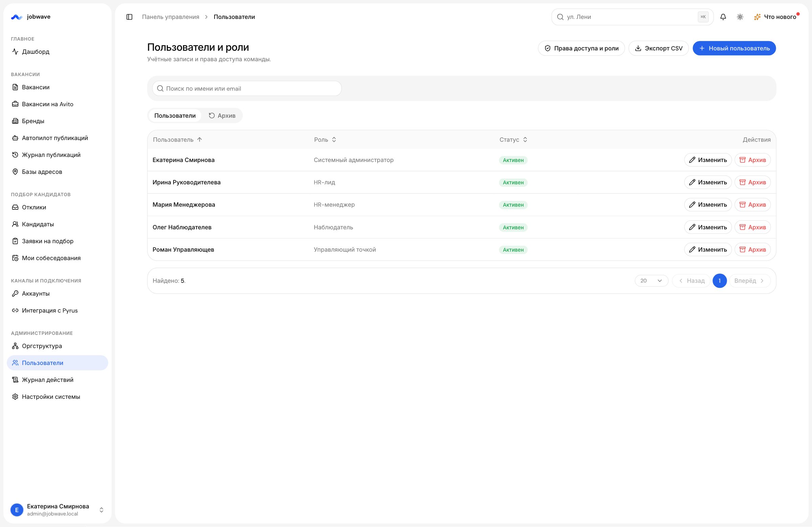This screenshot has height=527, width=812.
Task: Open Журнал действий
Action: click(x=57, y=380)
